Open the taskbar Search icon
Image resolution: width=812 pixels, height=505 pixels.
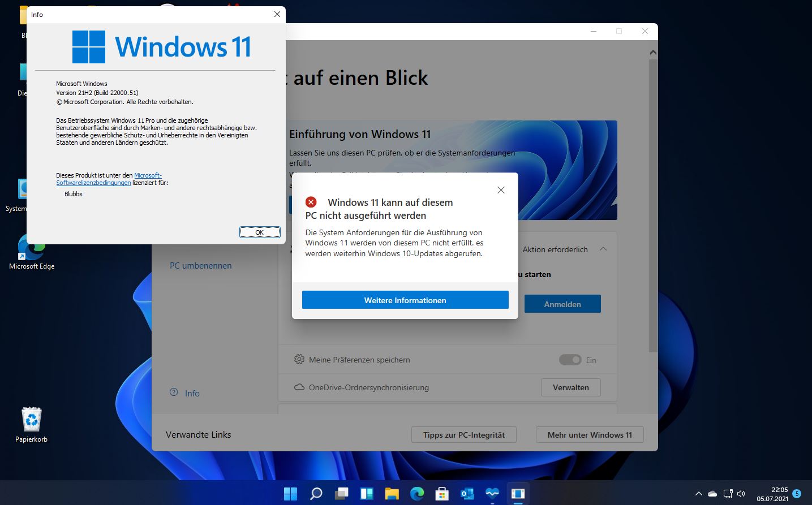tap(316, 493)
